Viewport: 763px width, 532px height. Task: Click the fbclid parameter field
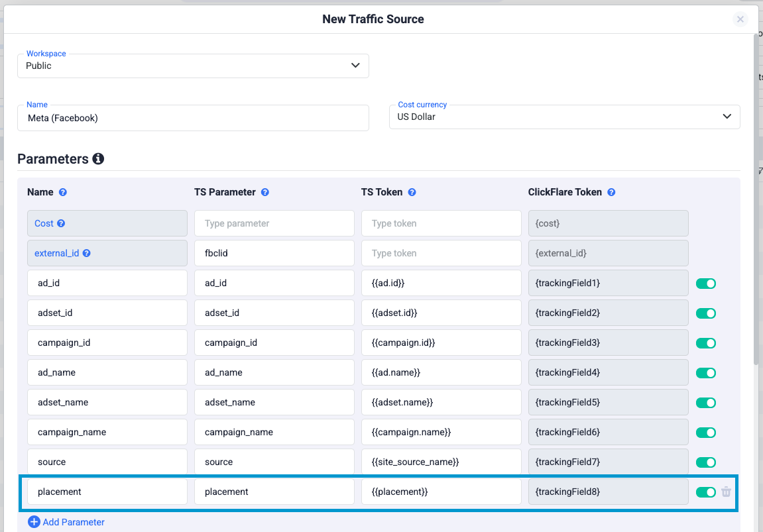pyautogui.click(x=274, y=253)
